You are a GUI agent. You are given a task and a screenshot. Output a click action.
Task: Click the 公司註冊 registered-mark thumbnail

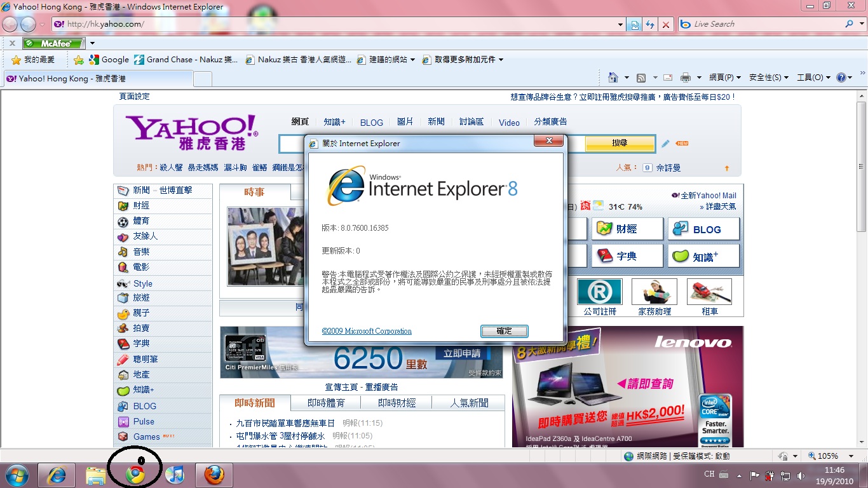[599, 292]
